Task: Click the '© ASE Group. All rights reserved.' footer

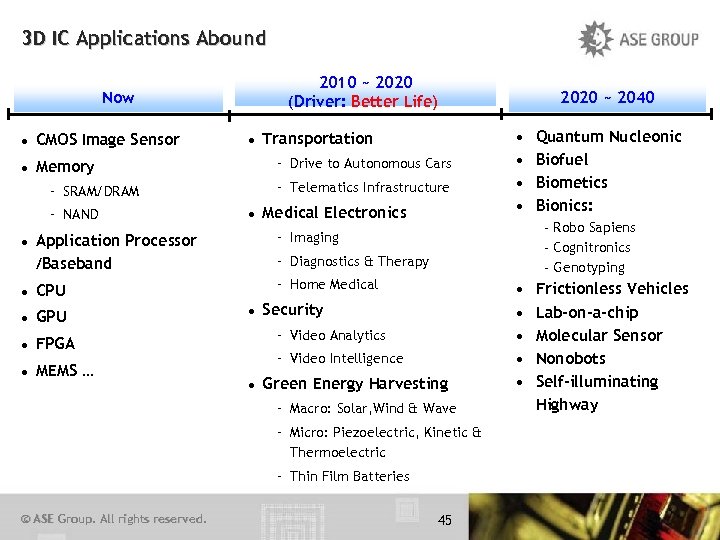Action: pos(113,519)
